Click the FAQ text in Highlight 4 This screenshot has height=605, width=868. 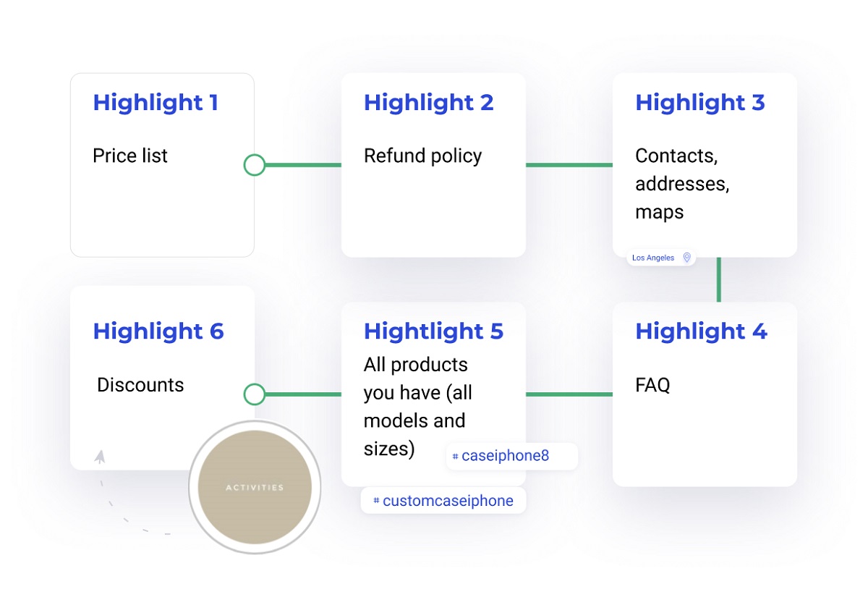(653, 385)
